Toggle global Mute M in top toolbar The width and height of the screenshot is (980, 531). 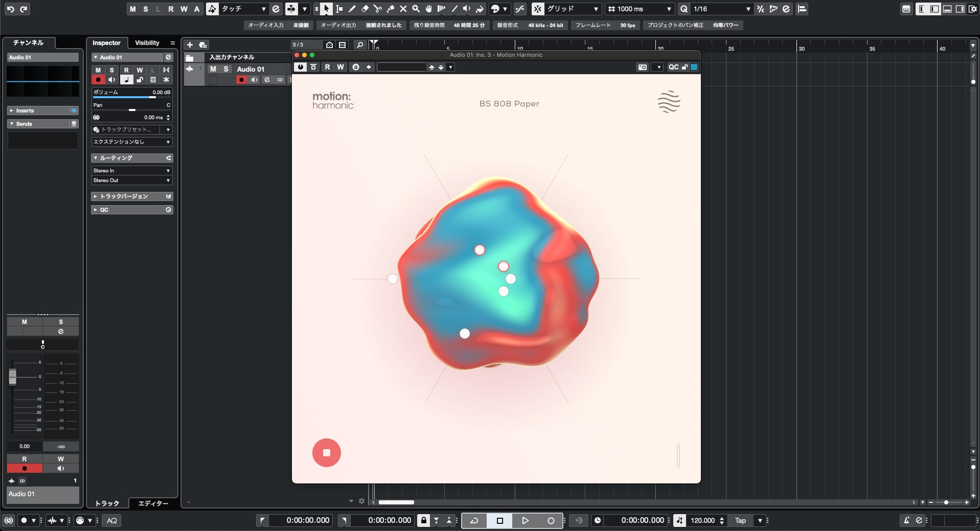coord(133,9)
